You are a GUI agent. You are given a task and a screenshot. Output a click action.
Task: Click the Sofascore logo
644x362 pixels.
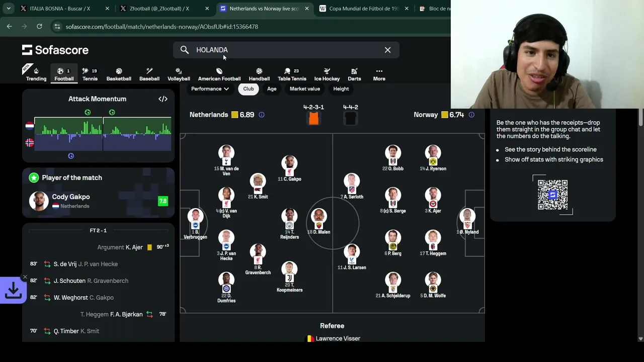(x=55, y=50)
